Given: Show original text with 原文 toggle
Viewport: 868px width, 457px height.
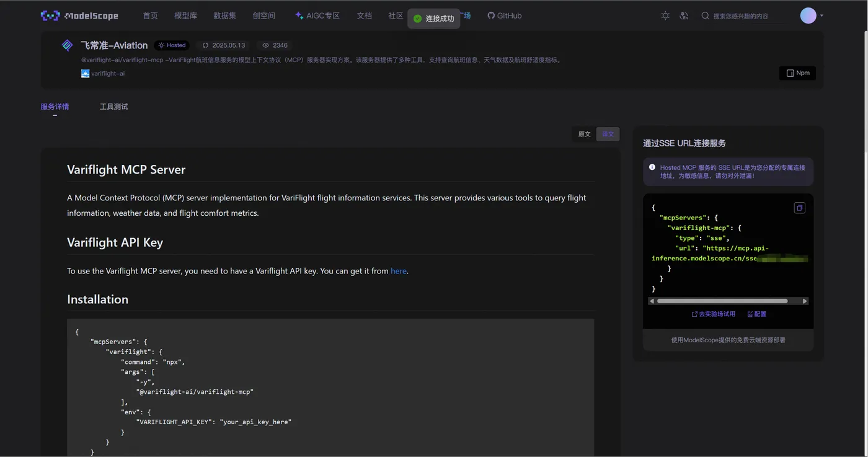Looking at the screenshot, I should point(585,134).
